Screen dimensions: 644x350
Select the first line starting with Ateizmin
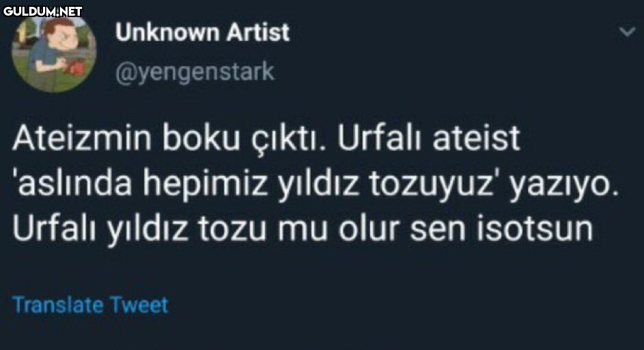pos(266,139)
